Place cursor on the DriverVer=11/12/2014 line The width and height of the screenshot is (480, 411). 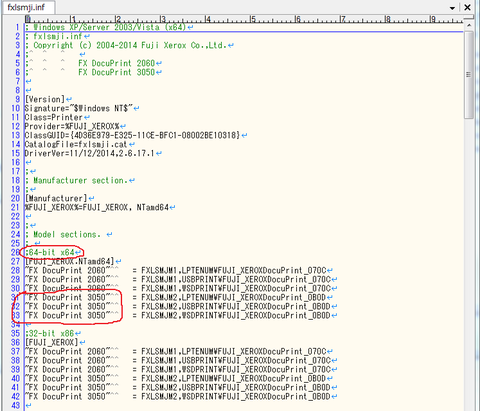tap(90, 153)
